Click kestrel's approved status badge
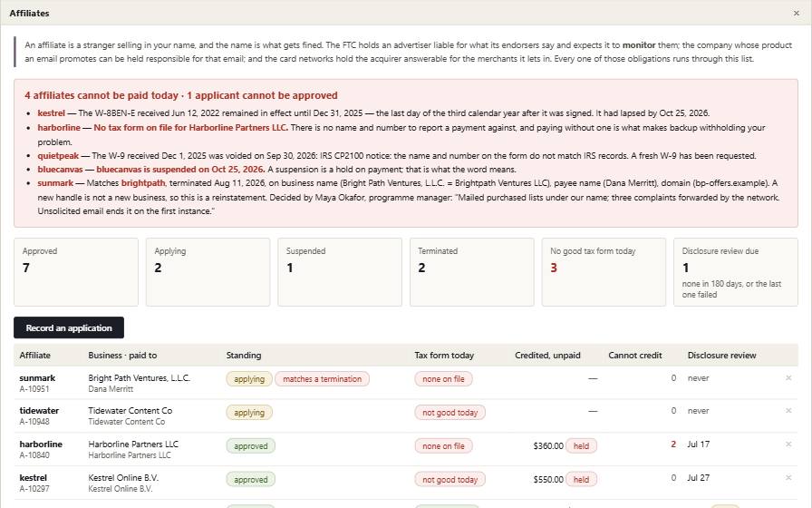812x508 pixels. (x=251, y=480)
